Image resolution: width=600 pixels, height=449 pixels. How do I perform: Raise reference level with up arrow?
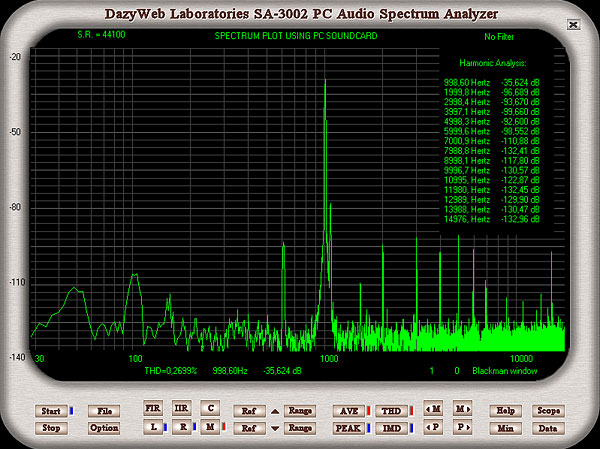click(275, 411)
